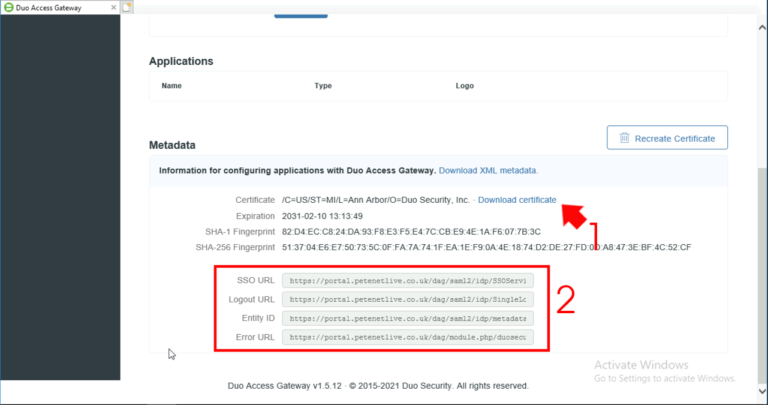This screenshot has height=405, width=768.
Task: Click the expiration date 2031-02-10 13:13:49
Action: tap(322, 216)
